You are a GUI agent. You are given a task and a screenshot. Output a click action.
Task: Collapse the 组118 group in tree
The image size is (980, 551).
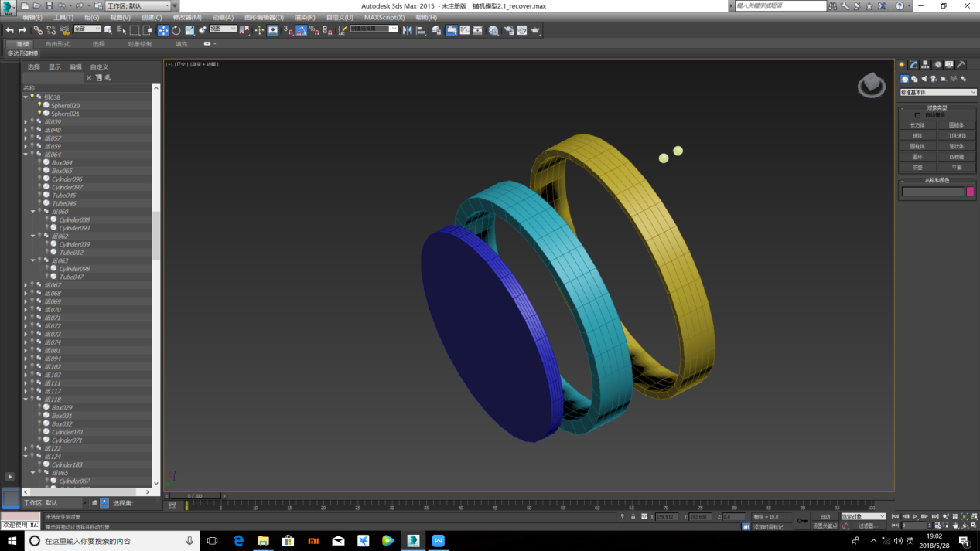pyautogui.click(x=26, y=400)
